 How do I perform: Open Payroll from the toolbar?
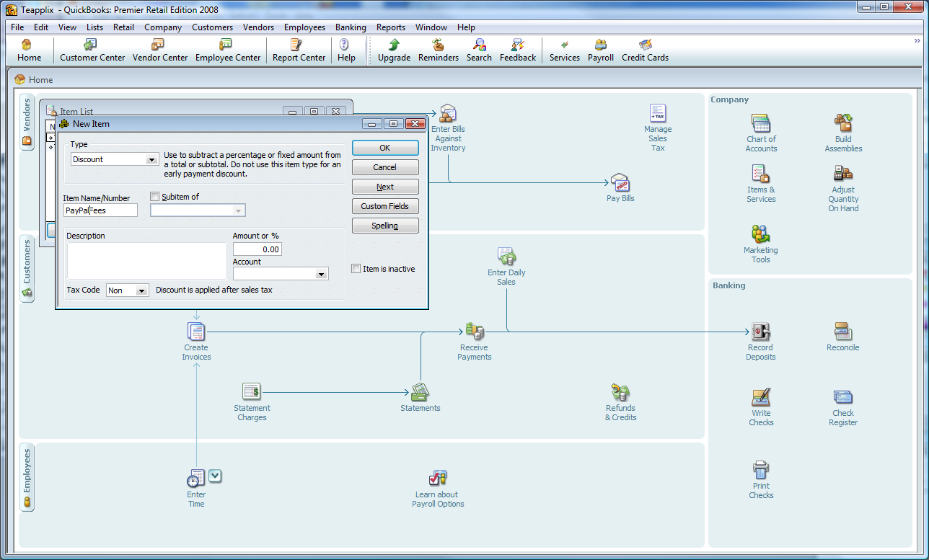click(601, 50)
